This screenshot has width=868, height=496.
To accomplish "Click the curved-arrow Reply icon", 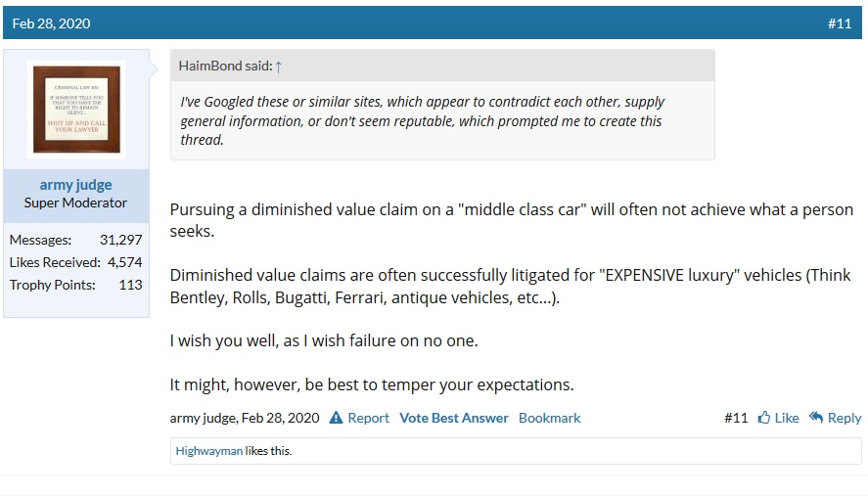I will point(816,417).
